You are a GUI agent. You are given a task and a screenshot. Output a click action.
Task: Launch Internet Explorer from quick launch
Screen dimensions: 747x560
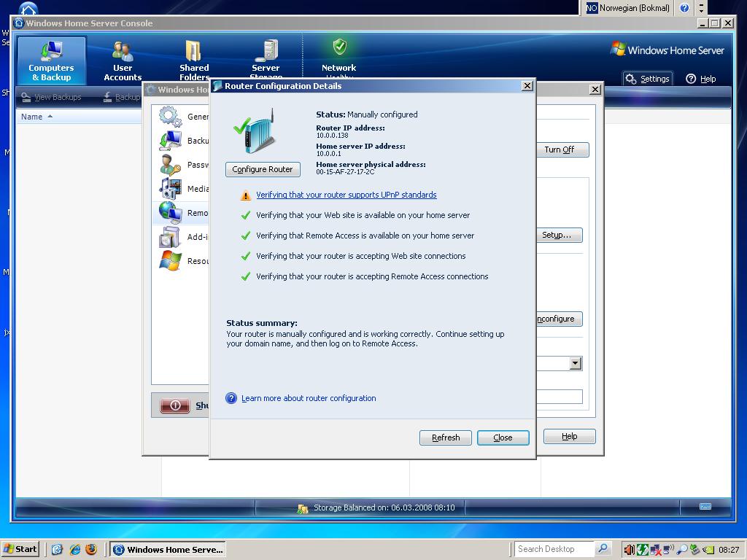[x=75, y=549]
